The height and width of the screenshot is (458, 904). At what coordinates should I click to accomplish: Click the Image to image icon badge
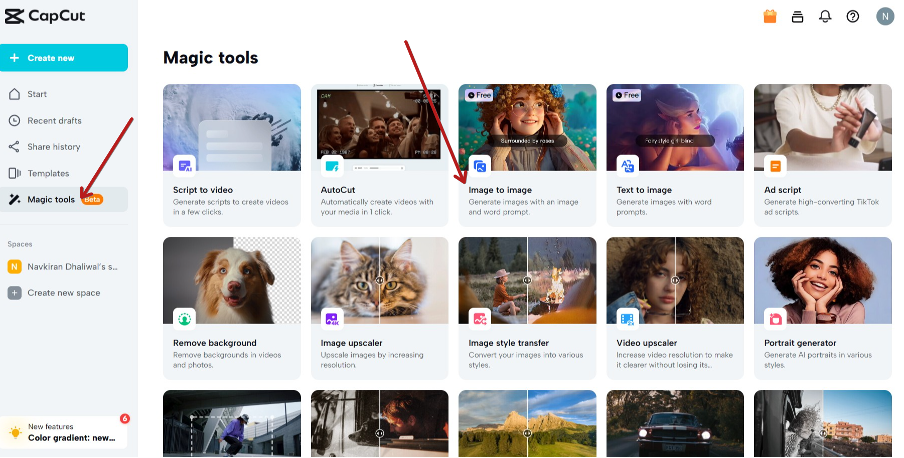point(480,166)
